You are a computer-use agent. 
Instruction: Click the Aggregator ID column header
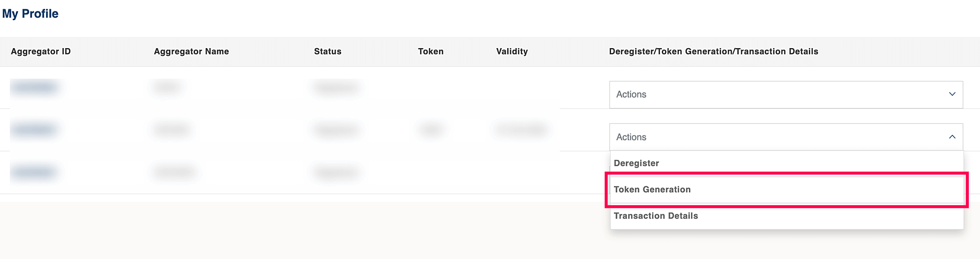point(41,52)
